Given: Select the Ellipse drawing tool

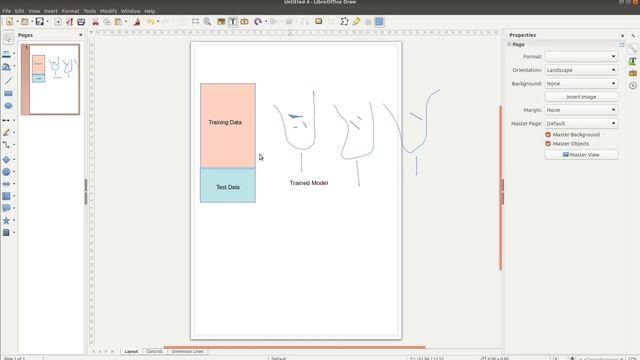Looking at the screenshot, I should (8, 106).
